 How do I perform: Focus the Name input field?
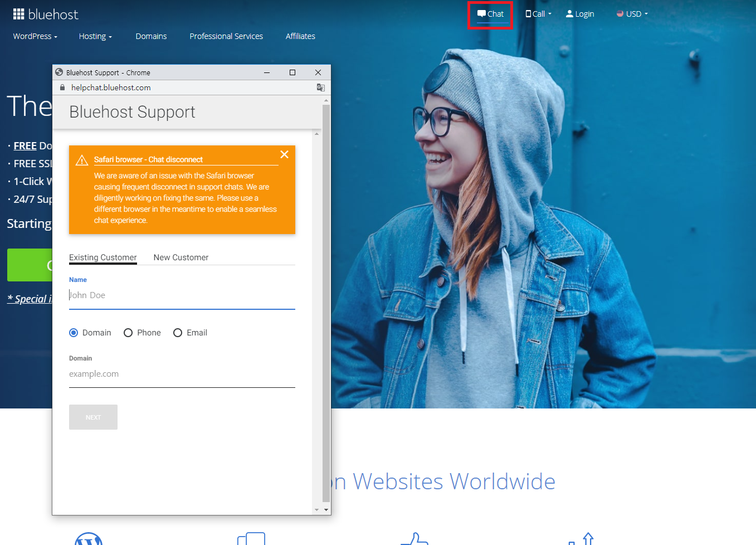tap(182, 295)
